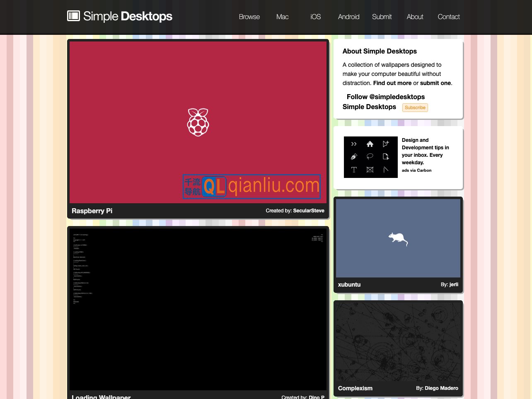Click the Simple Desktops logo icon
Viewport: 532px width, 399px height.
point(73,16)
